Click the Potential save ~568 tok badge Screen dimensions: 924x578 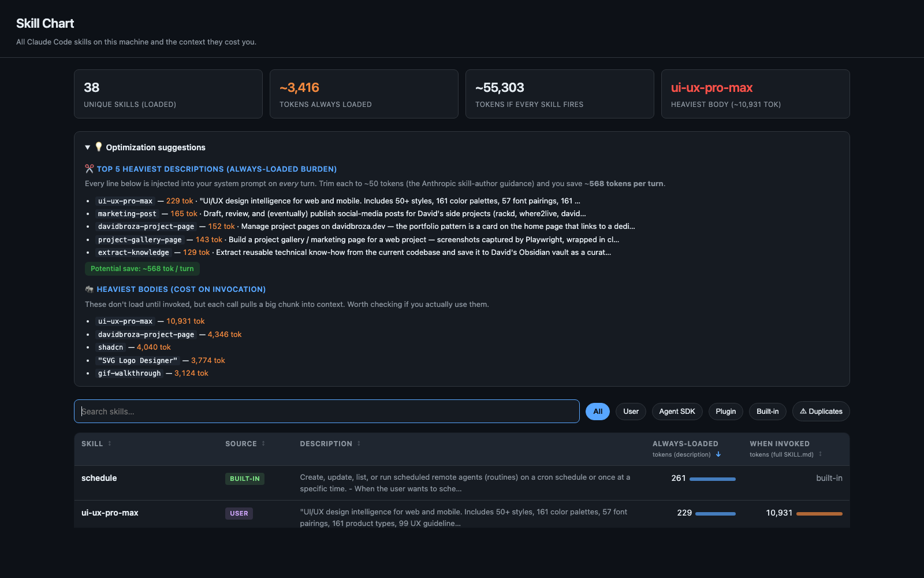click(142, 269)
